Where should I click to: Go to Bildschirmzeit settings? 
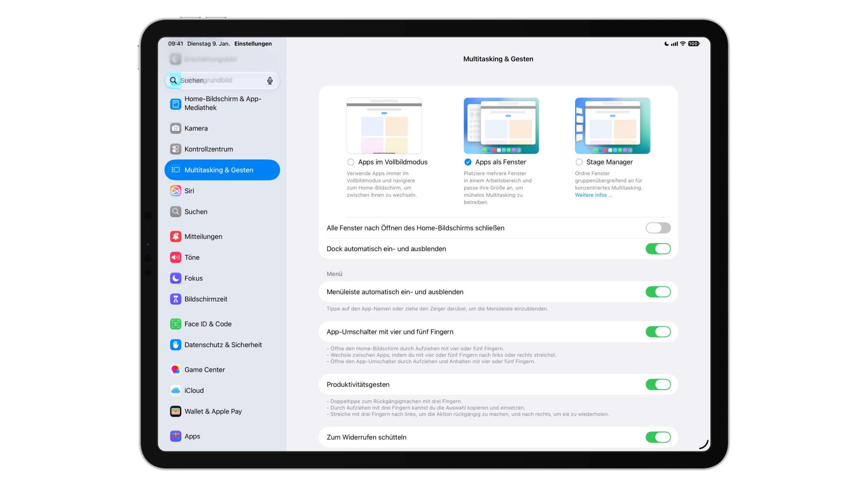(222, 299)
